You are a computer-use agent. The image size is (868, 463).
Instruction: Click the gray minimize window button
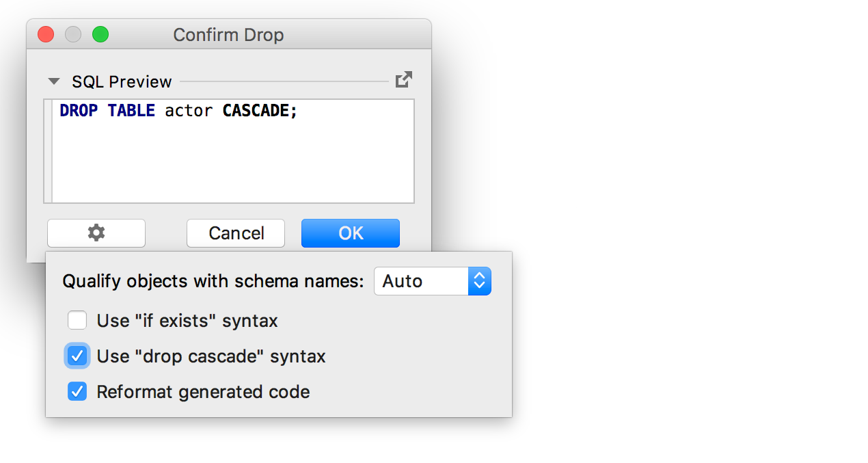pyautogui.click(x=73, y=34)
